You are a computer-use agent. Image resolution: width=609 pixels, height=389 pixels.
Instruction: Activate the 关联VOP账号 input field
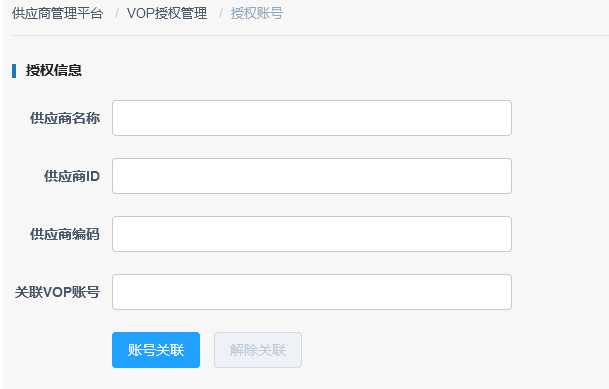(312, 292)
